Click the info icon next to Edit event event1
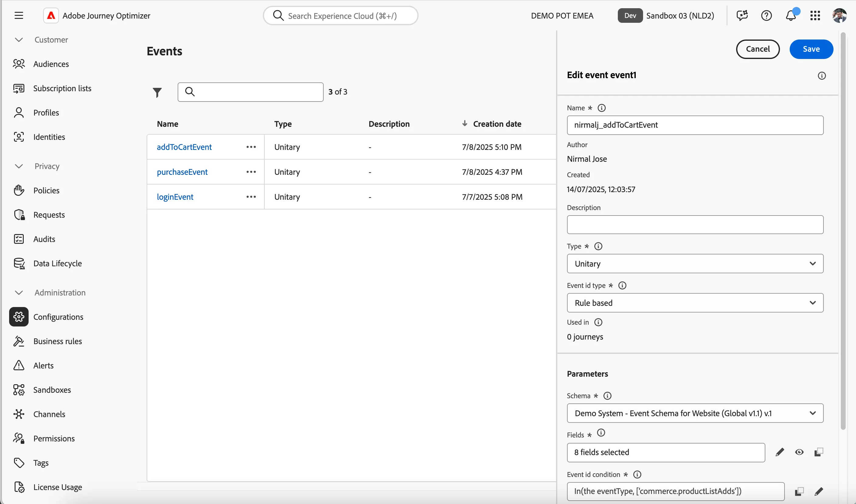The height and width of the screenshot is (504, 856). [822, 76]
